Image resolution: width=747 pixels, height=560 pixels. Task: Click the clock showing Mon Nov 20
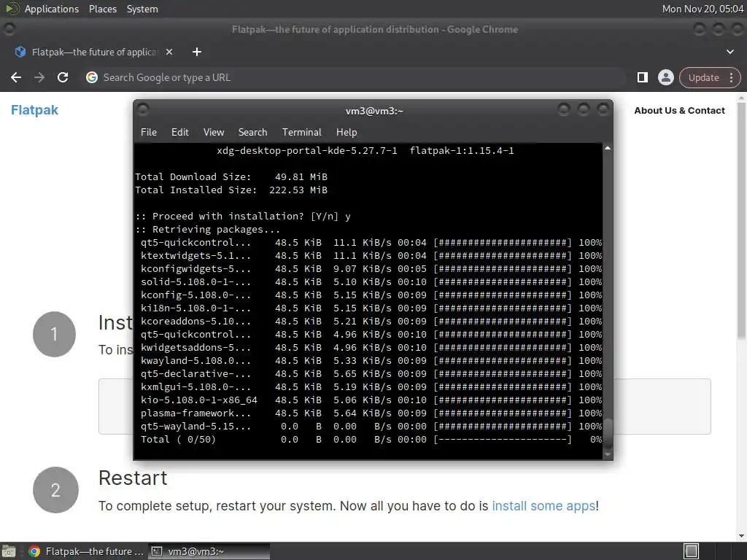[703, 9]
